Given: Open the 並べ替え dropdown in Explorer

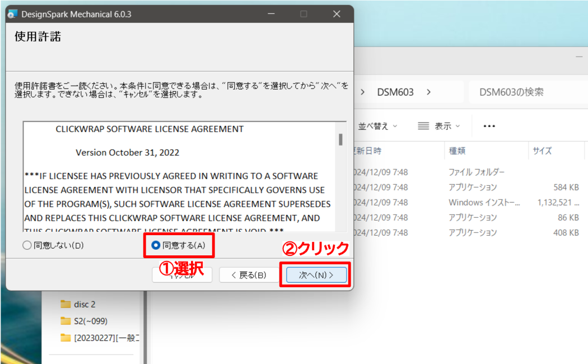Looking at the screenshot, I should click(x=377, y=127).
